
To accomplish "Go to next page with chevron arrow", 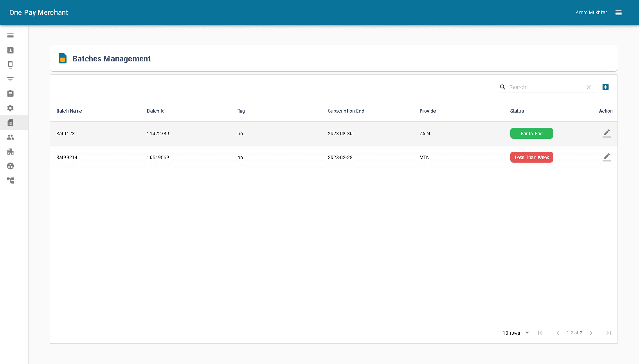I will [x=591, y=333].
